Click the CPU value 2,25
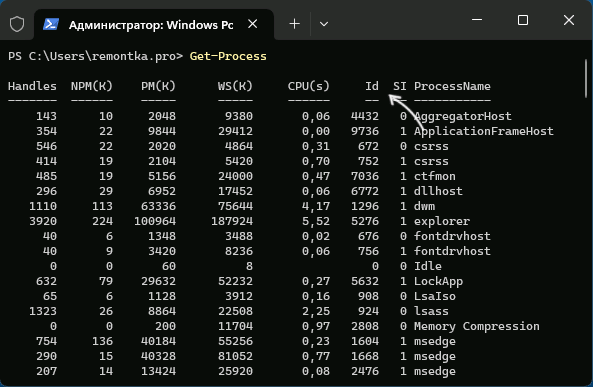The image size is (593, 387). (316, 312)
